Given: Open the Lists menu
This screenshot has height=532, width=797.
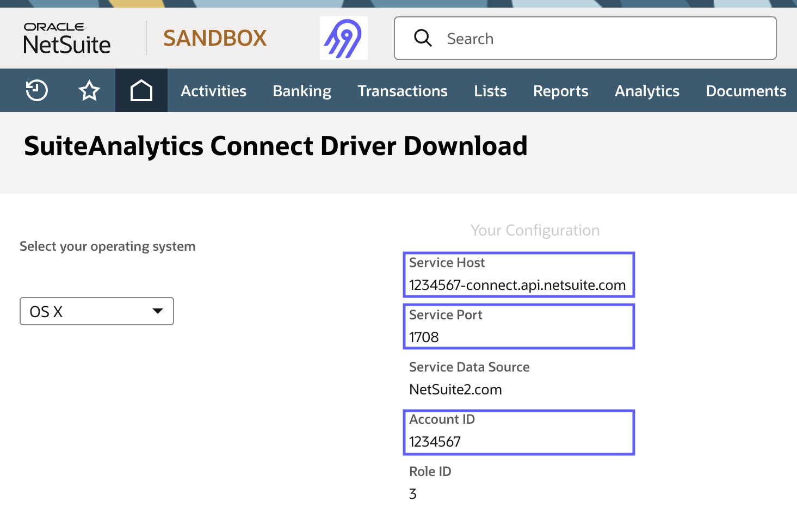Looking at the screenshot, I should [490, 90].
